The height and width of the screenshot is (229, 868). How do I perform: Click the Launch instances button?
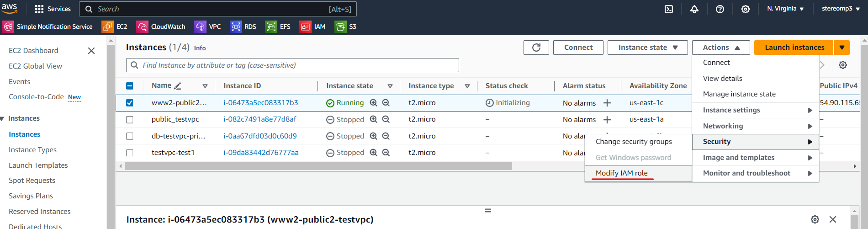(794, 48)
